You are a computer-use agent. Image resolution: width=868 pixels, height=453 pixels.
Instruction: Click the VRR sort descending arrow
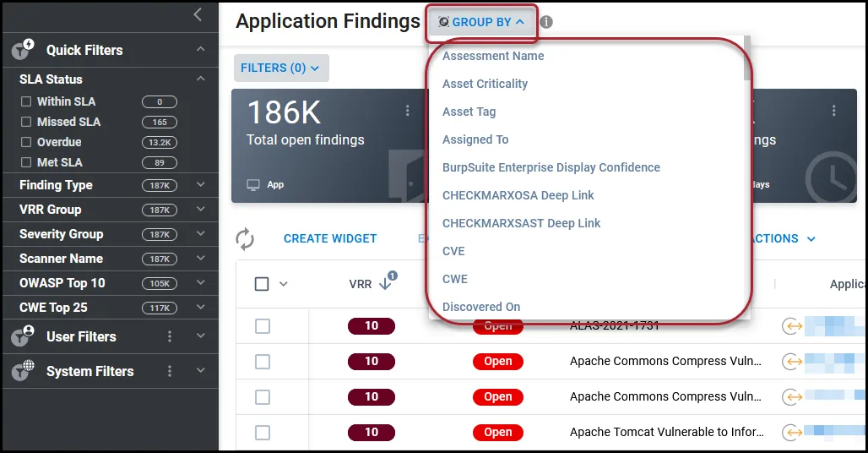[385, 284]
